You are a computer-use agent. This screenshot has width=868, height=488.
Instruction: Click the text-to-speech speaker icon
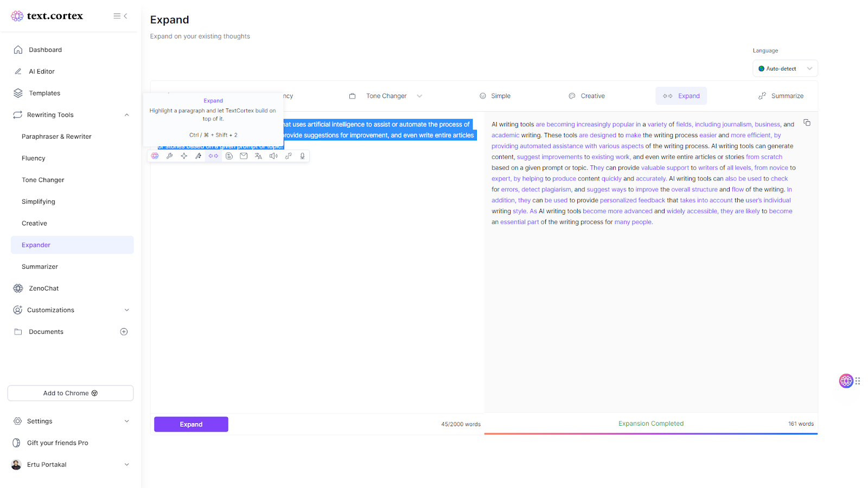[273, 156]
